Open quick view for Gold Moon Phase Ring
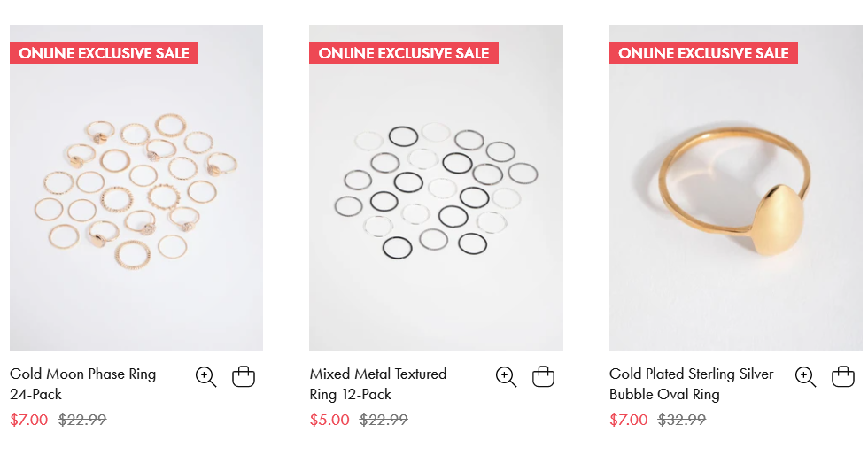 tap(205, 377)
